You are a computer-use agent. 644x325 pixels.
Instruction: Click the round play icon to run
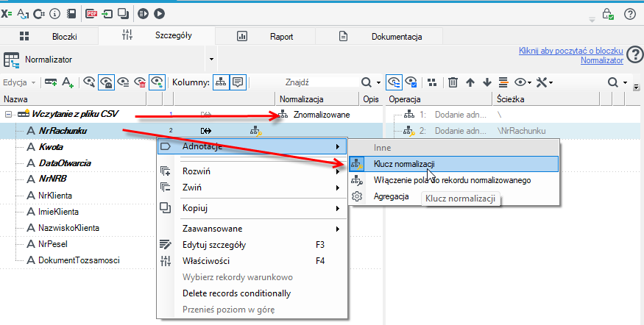(160, 14)
